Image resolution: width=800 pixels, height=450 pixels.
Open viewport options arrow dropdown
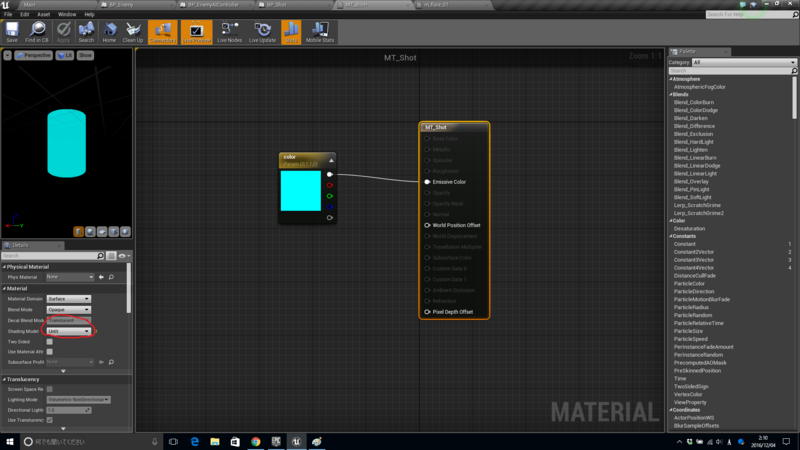pos(7,55)
